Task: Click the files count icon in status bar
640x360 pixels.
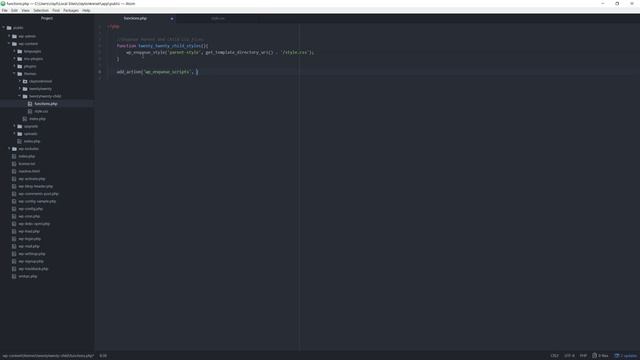Action: tap(594, 356)
